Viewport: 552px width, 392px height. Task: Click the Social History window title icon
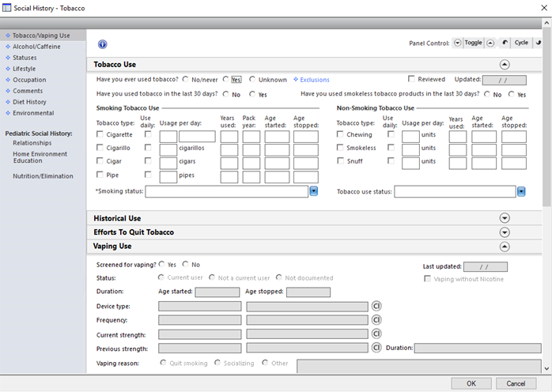pyautogui.click(x=6, y=8)
